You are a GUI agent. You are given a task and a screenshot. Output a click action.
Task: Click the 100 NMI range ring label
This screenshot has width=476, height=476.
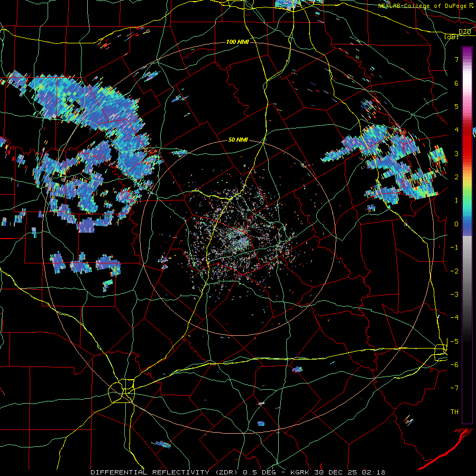(237, 42)
